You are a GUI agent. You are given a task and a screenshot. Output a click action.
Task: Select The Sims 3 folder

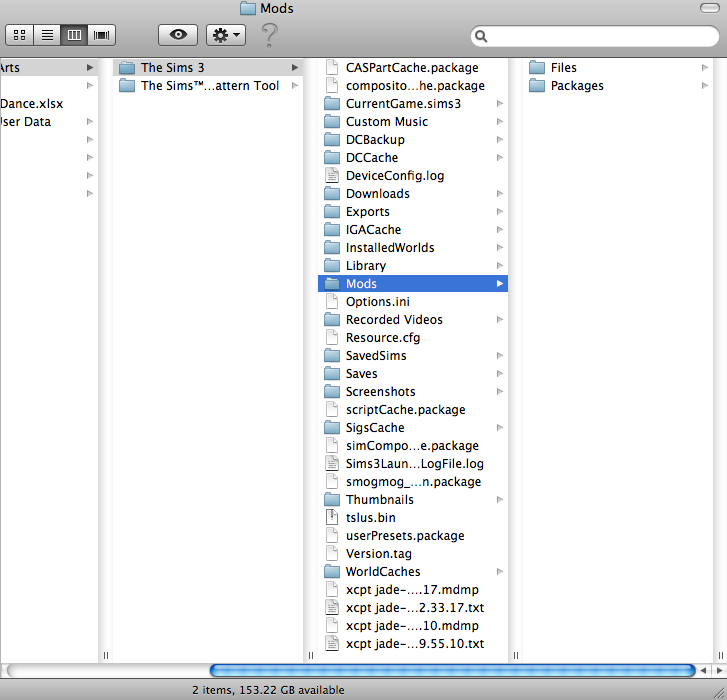click(x=208, y=68)
